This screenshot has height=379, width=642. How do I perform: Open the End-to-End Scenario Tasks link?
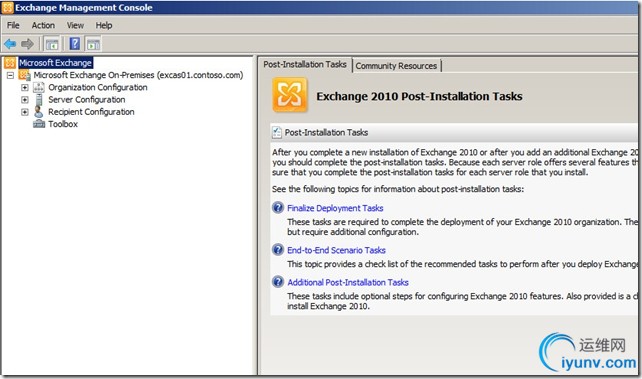click(336, 250)
